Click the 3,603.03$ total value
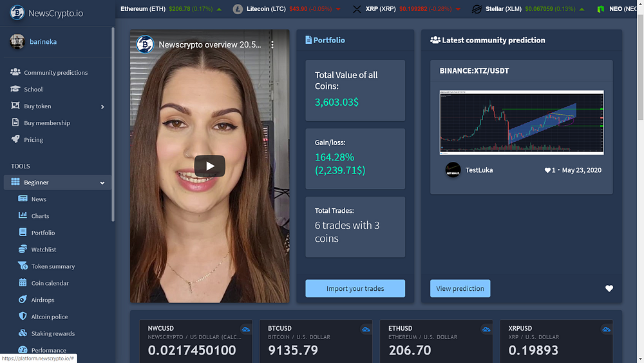The width and height of the screenshot is (644, 363). 337,102
